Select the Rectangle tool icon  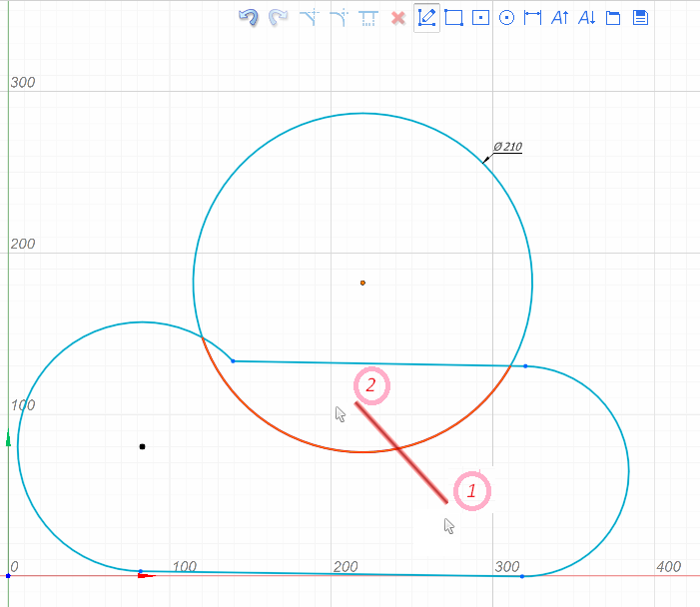453,17
